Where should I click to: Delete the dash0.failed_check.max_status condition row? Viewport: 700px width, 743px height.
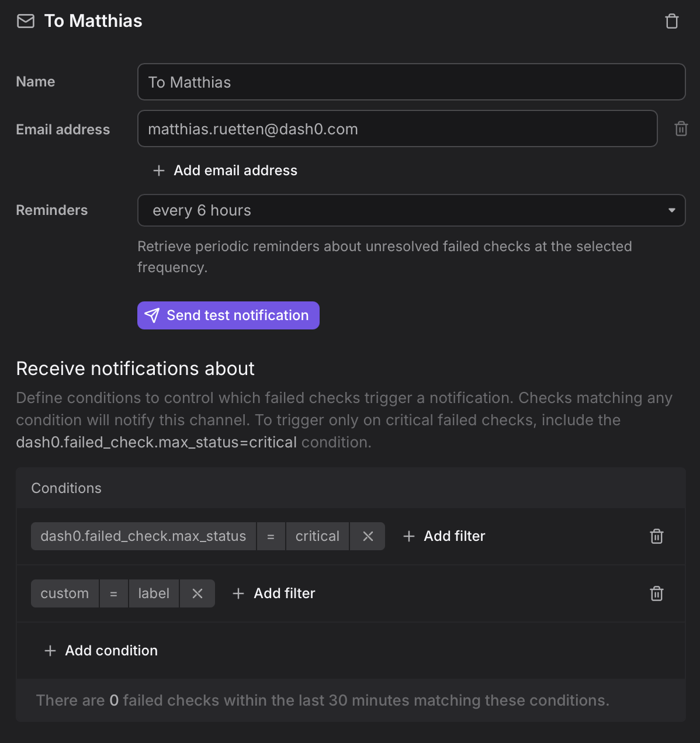click(656, 536)
